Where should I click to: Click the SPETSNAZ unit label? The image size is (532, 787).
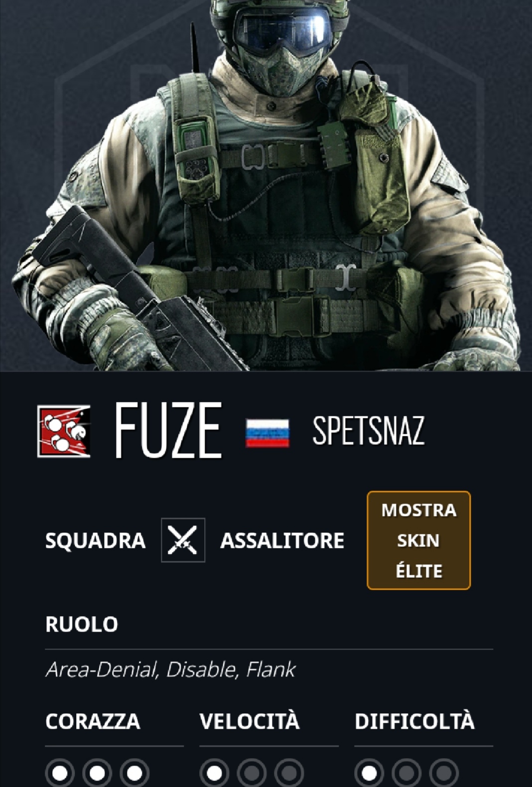pos(369,431)
